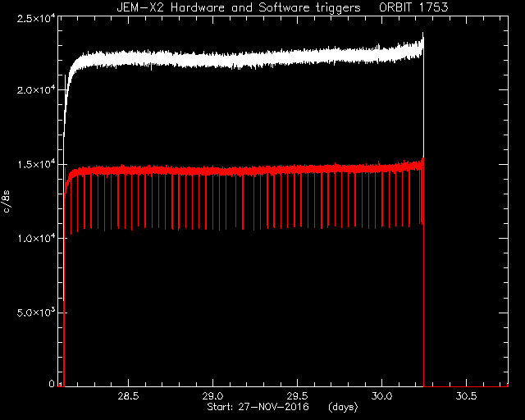Click the Start: 27-NOV-2016 axis caption
This screenshot has height=420, width=525.
[x=258, y=407]
